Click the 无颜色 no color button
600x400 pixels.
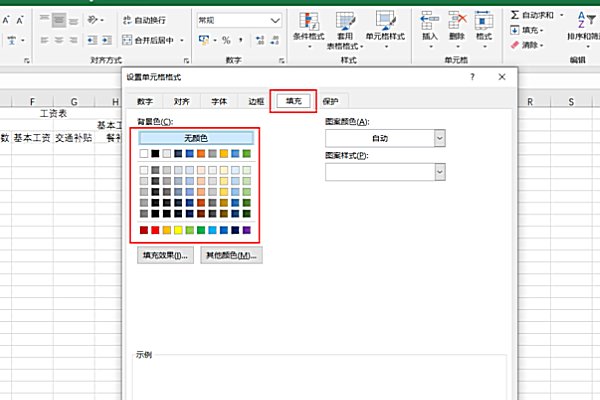pos(196,138)
